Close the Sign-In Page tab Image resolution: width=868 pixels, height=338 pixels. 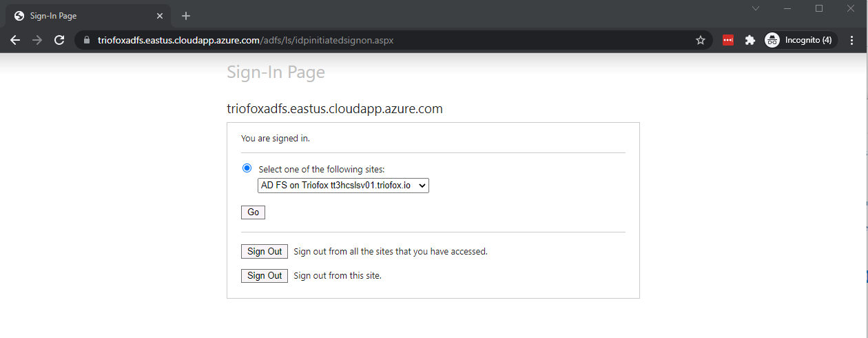[160, 16]
